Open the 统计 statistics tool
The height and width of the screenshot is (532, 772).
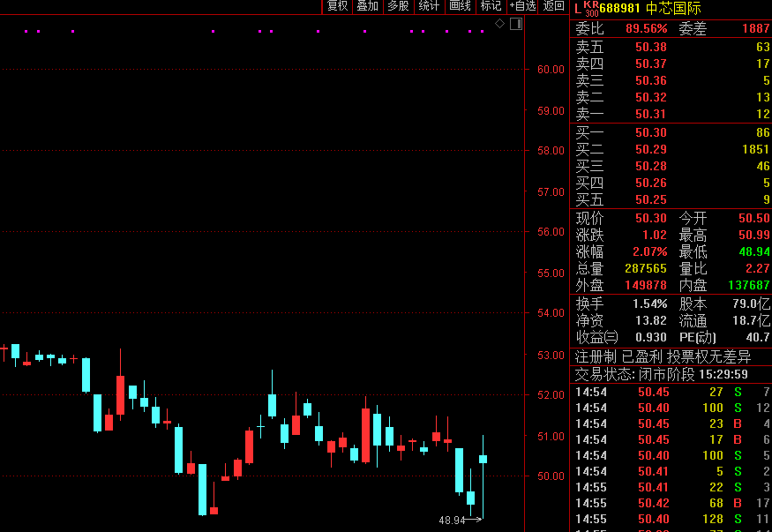click(x=429, y=6)
